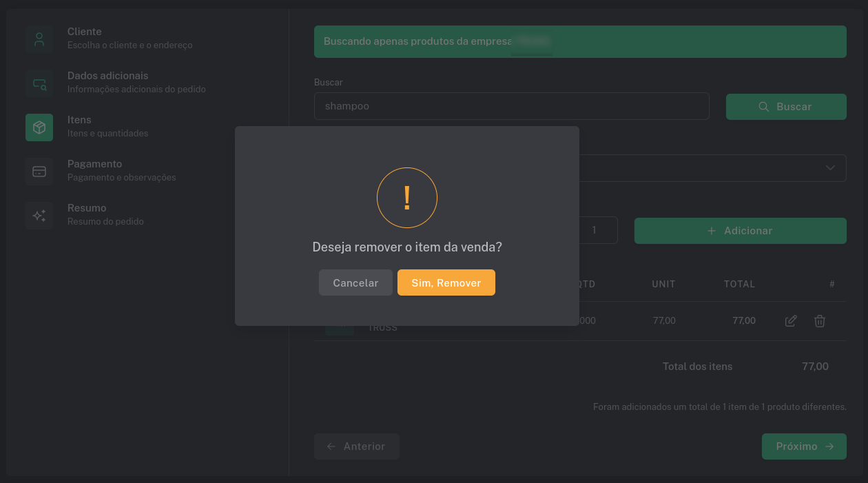
Task: Click the Adicionar button
Action: [740, 231]
